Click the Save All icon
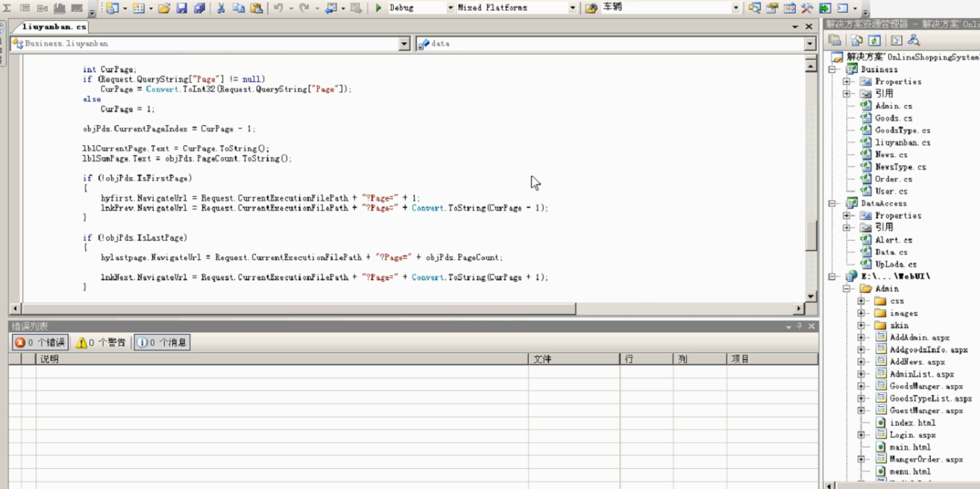 coord(199,8)
